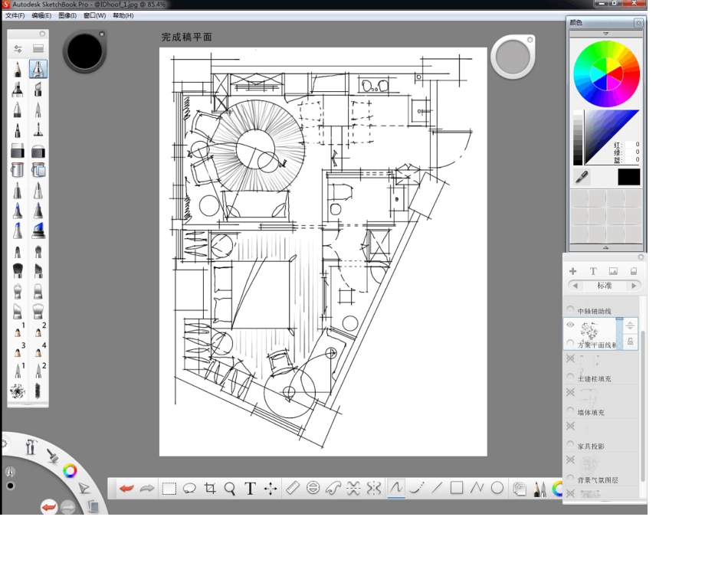Clear the layer with eraser button in layer panel
Viewport: 728px width, 579px height.
(633, 271)
